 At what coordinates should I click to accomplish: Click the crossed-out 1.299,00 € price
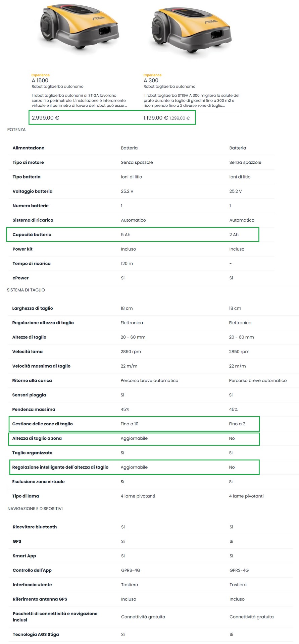(180, 118)
